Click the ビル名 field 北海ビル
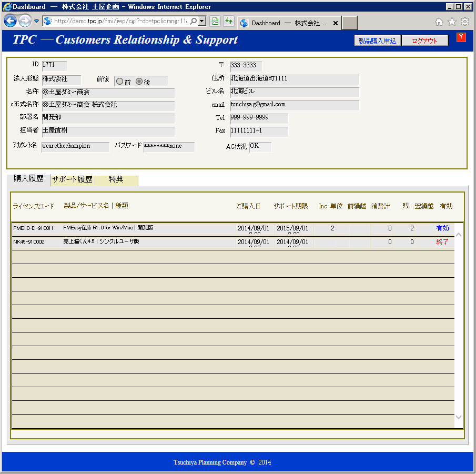 click(x=295, y=92)
